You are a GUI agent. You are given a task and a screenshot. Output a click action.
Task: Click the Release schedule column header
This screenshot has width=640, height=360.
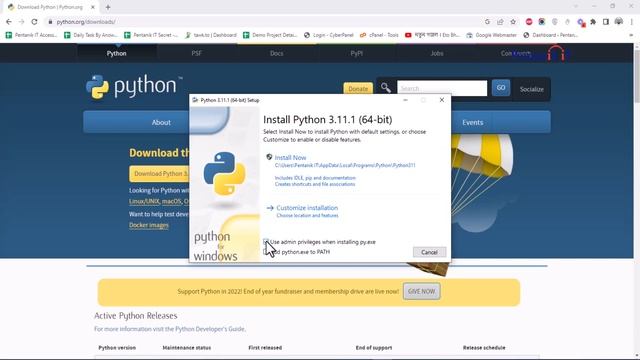(484, 348)
